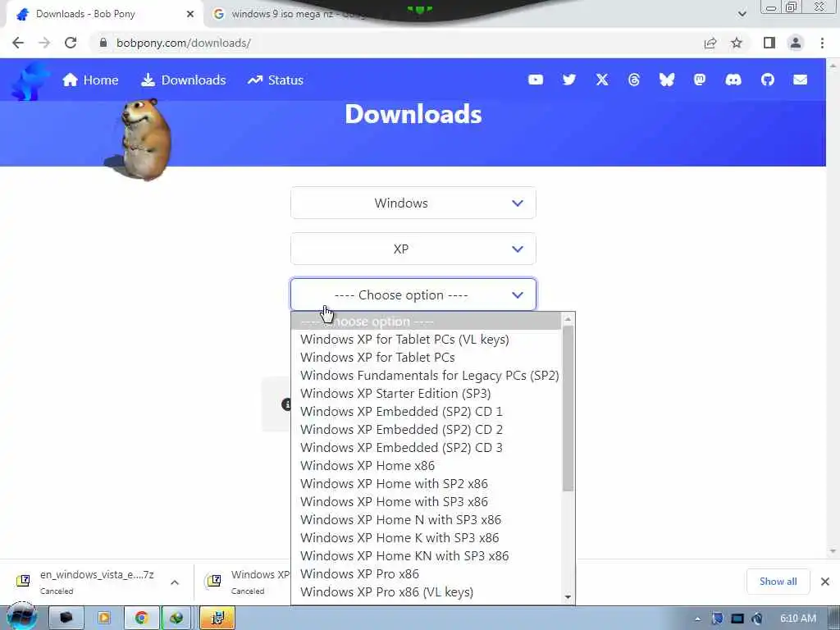Open the Discord icon link
Image resolution: width=840 pixels, height=630 pixels.
click(733, 80)
